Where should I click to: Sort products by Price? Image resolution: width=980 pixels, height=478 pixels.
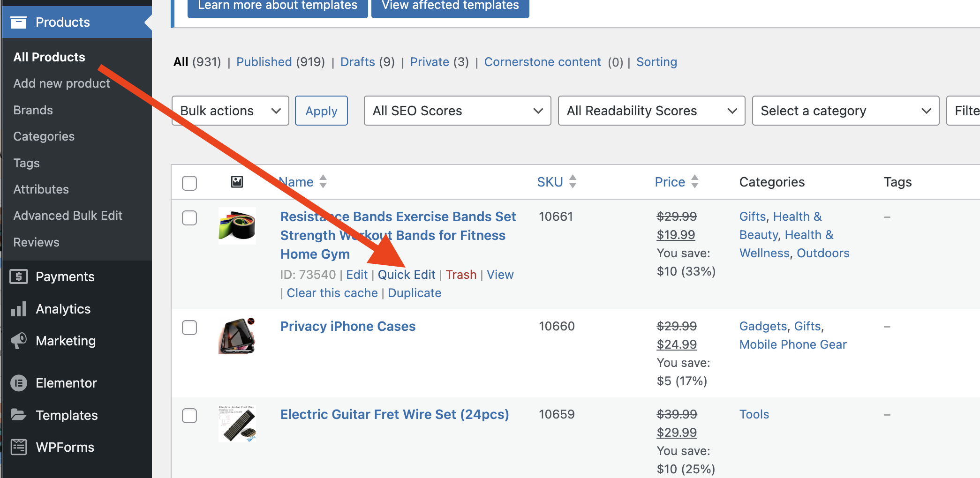(670, 182)
